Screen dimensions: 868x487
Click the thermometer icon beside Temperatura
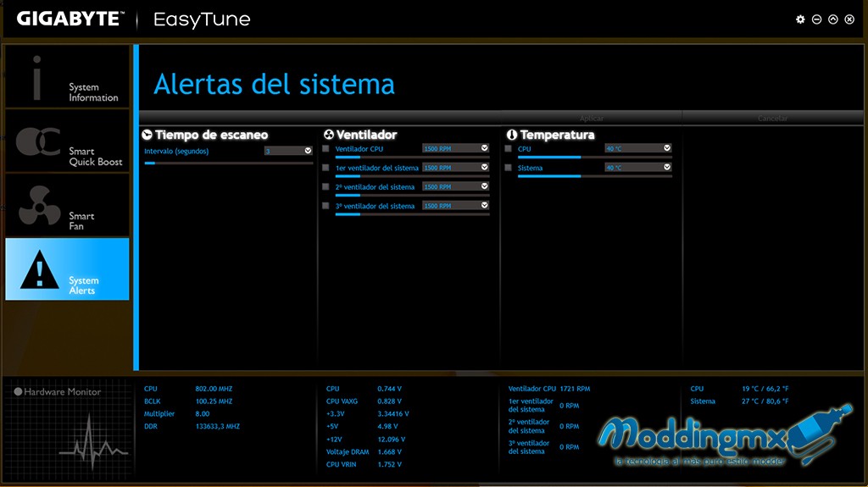(512, 135)
